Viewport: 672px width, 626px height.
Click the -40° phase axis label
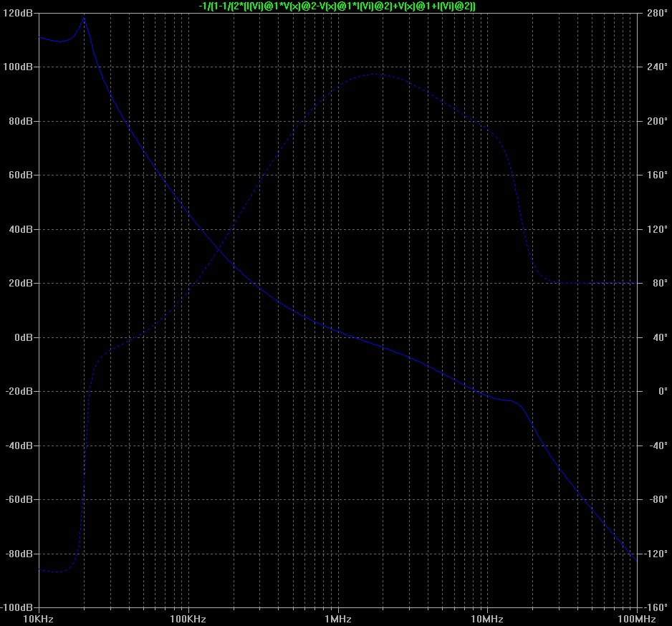tap(658, 446)
